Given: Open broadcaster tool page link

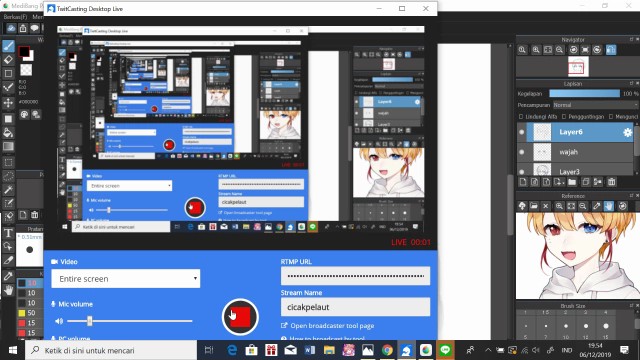Looking at the screenshot, I should tap(332, 326).
